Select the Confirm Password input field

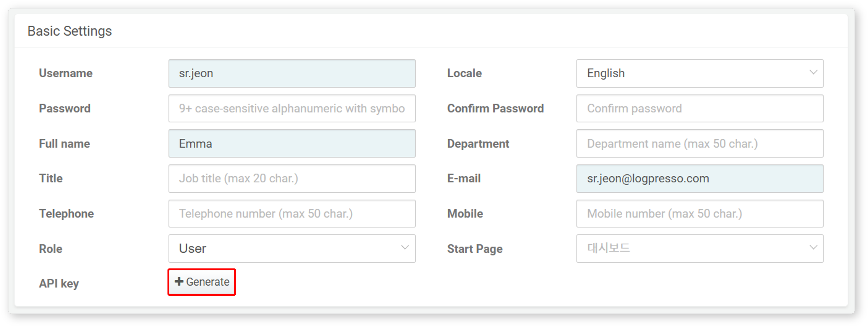[699, 109]
